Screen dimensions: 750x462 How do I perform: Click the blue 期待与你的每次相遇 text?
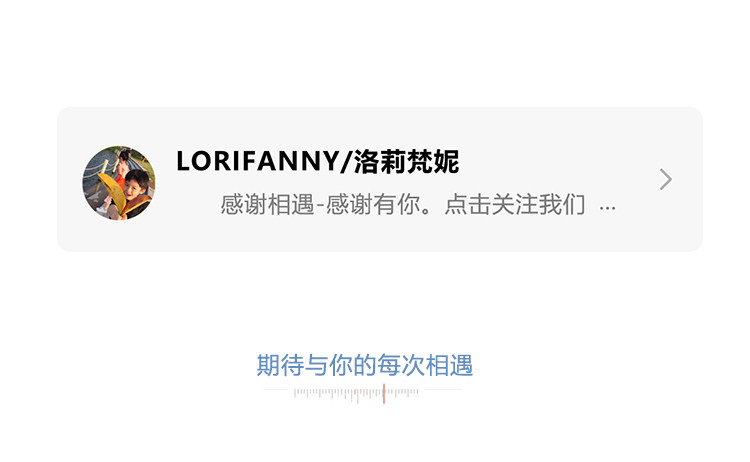pos(364,365)
